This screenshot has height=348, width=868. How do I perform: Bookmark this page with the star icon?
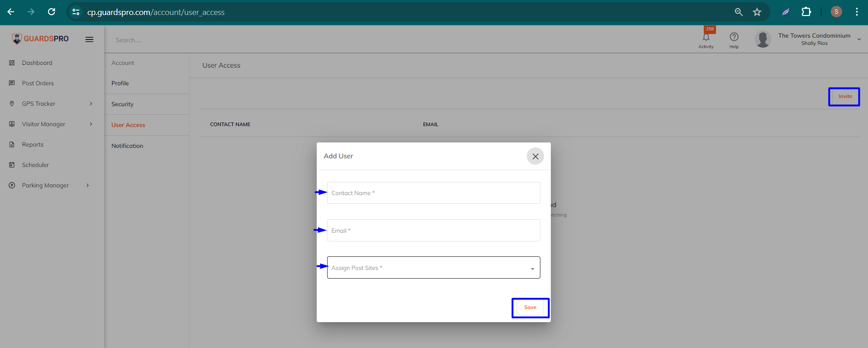757,12
